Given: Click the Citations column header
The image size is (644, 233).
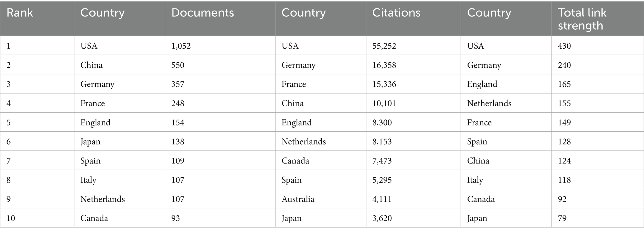Looking at the screenshot, I should [x=396, y=13].
